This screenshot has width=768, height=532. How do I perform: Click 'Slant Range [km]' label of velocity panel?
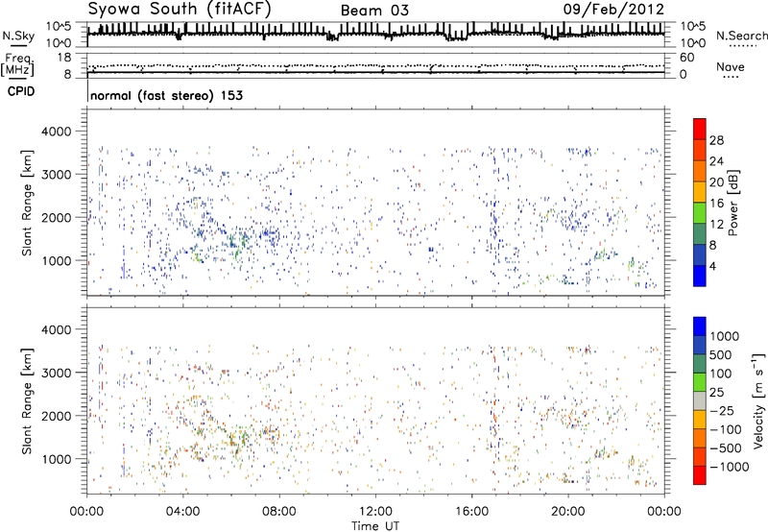click(x=27, y=400)
